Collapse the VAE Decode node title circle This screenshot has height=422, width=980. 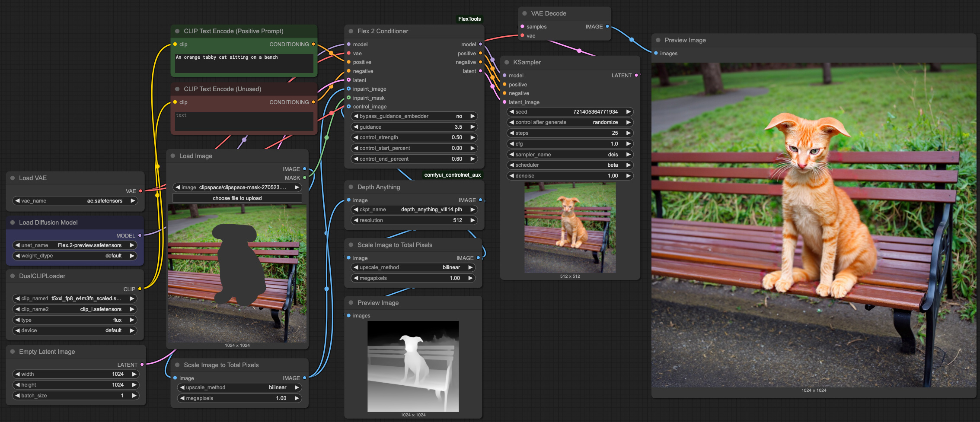524,13
